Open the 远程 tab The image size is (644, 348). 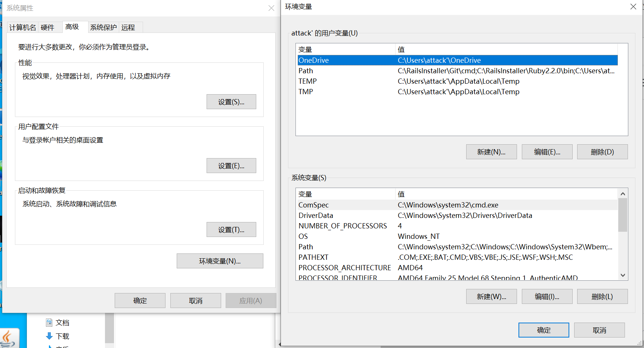129,27
